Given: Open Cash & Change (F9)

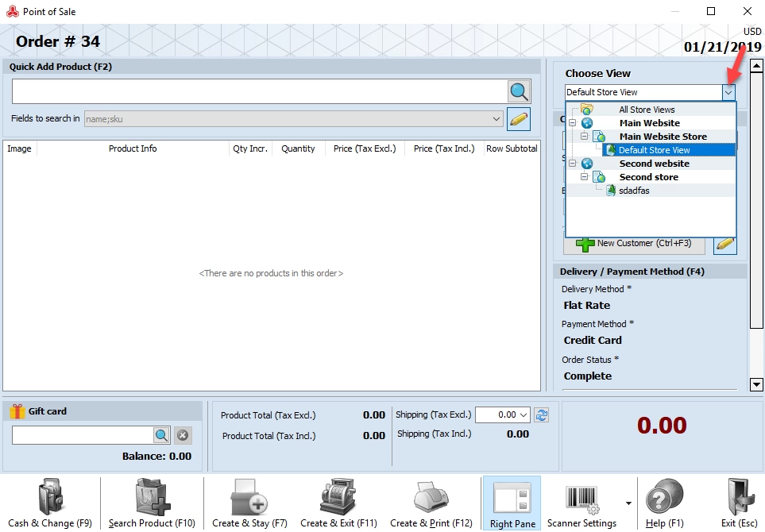Looking at the screenshot, I should 50,503.
